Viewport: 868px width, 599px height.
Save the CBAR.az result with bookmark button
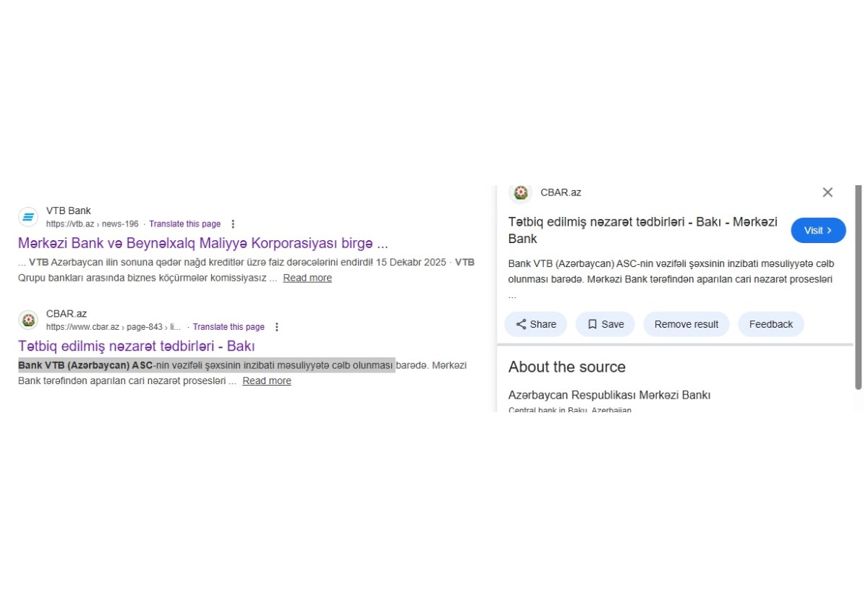[605, 324]
